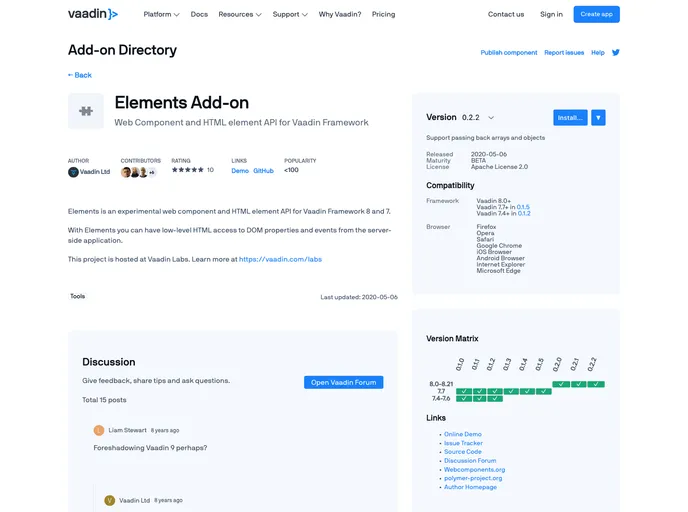
Task: Open Source Code link
Action: pos(462,451)
